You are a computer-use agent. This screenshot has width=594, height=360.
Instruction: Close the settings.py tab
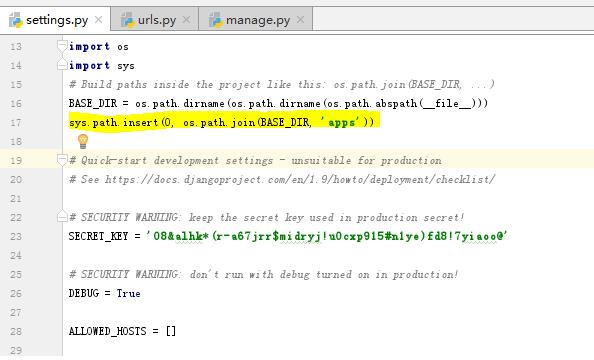98,20
